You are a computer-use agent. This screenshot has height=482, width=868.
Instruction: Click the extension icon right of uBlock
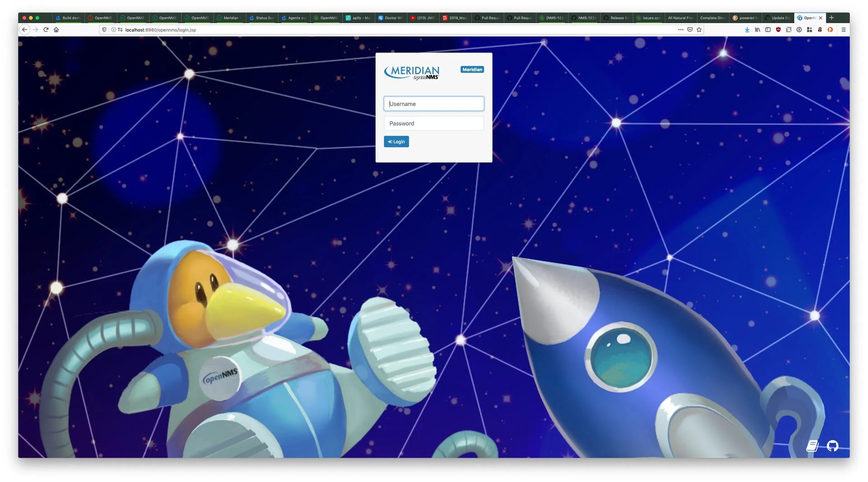pos(788,30)
